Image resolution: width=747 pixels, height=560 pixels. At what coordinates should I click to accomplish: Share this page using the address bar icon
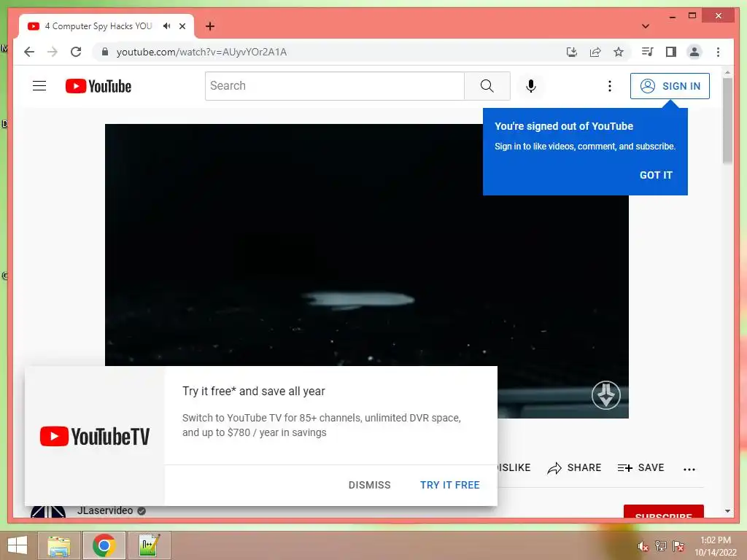(595, 52)
